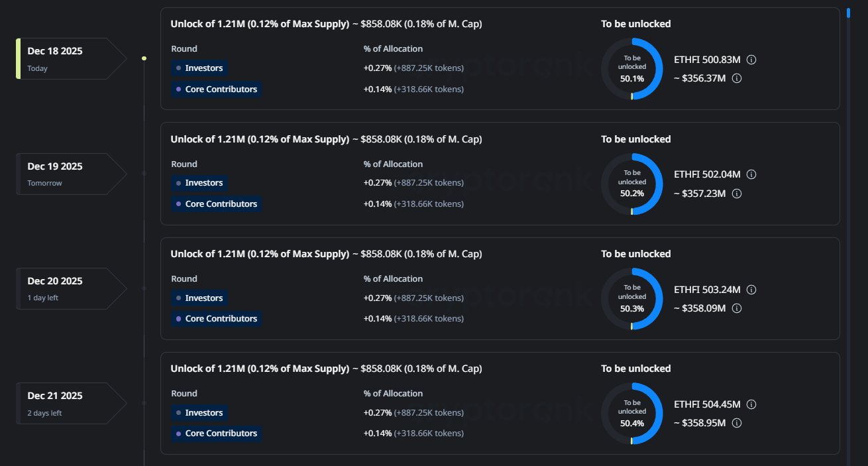Open info icon beside ~$357.23M value
The image size is (868, 466).
737,194
